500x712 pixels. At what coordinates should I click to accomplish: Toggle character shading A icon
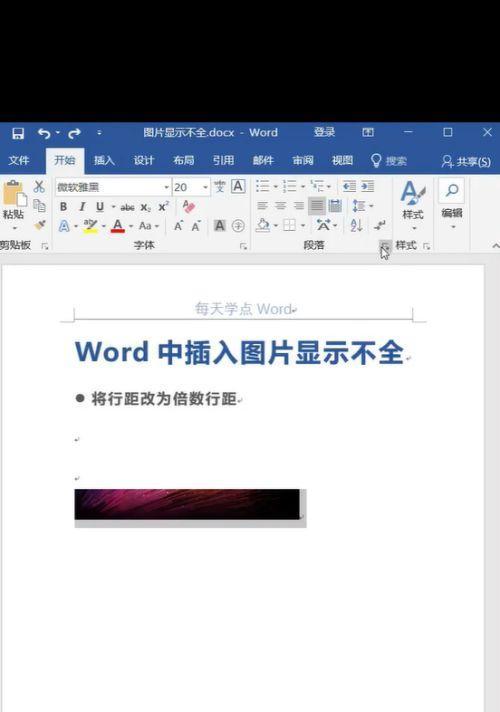pos(220,226)
